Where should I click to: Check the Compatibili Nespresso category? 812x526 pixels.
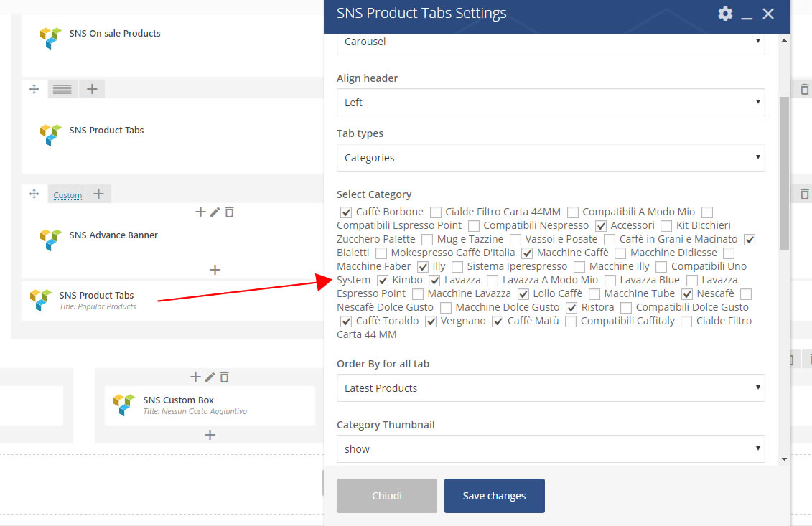pos(474,225)
